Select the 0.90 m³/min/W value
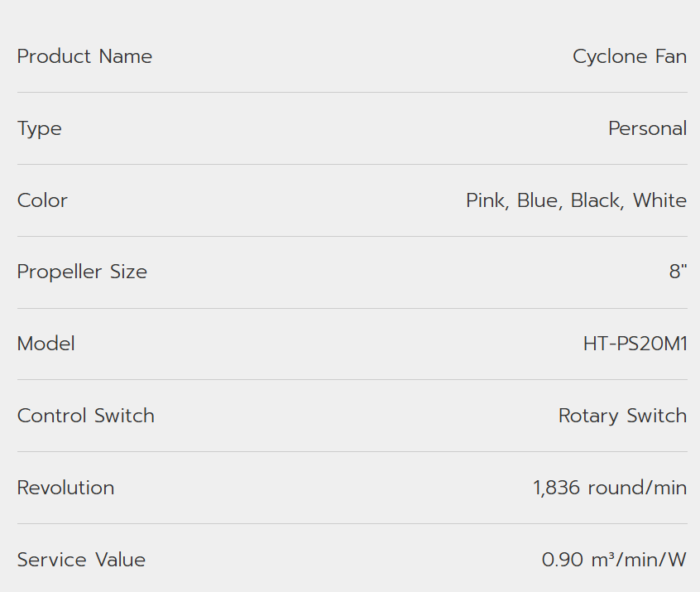Viewport: 700px width, 592px height. click(614, 560)
